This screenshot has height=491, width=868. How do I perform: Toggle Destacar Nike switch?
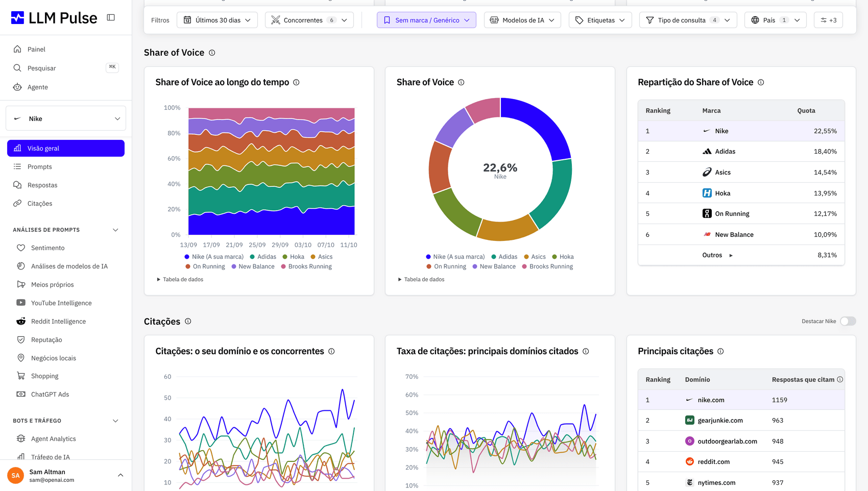(x=848, y=321)
